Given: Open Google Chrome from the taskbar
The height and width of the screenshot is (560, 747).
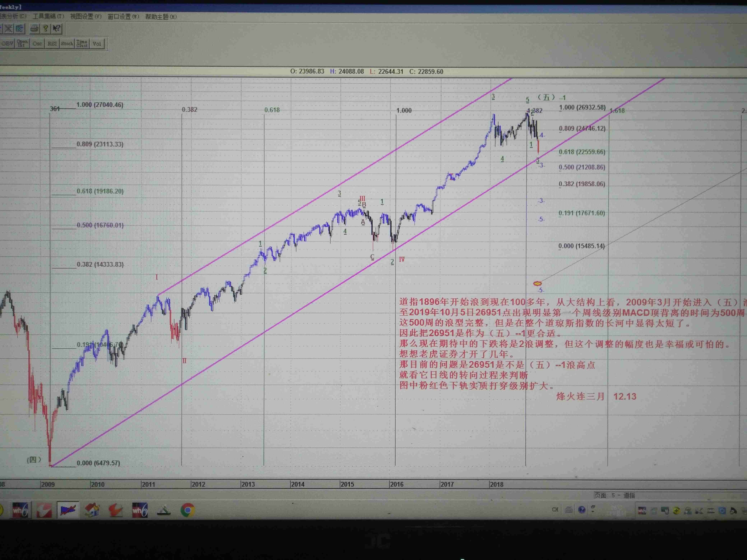Looking at the screenshot, I should tap(187, 510).
